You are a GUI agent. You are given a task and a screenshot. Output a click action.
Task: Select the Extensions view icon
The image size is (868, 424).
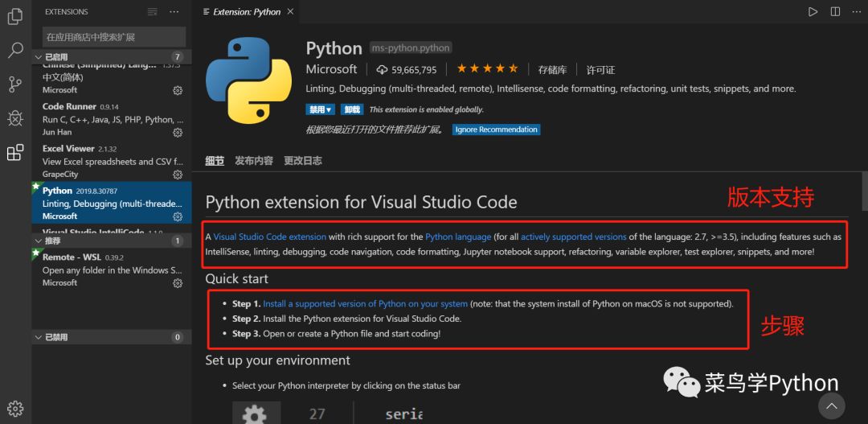pos(15,152)
